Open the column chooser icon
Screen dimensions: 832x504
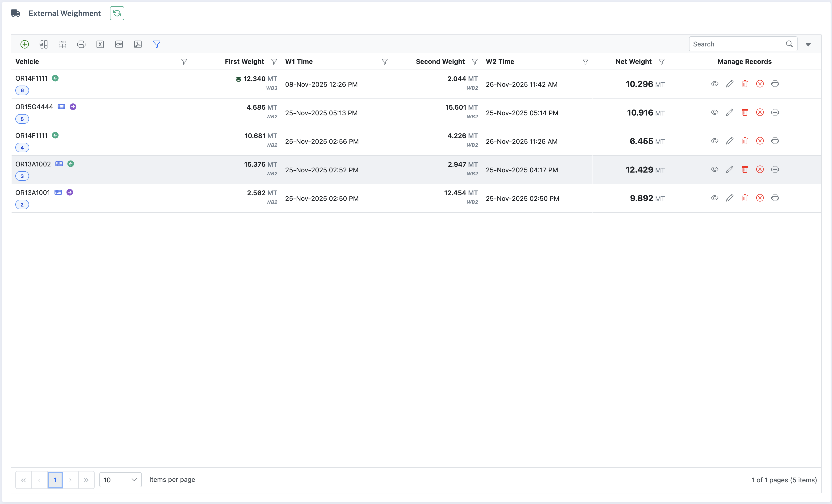44,44
